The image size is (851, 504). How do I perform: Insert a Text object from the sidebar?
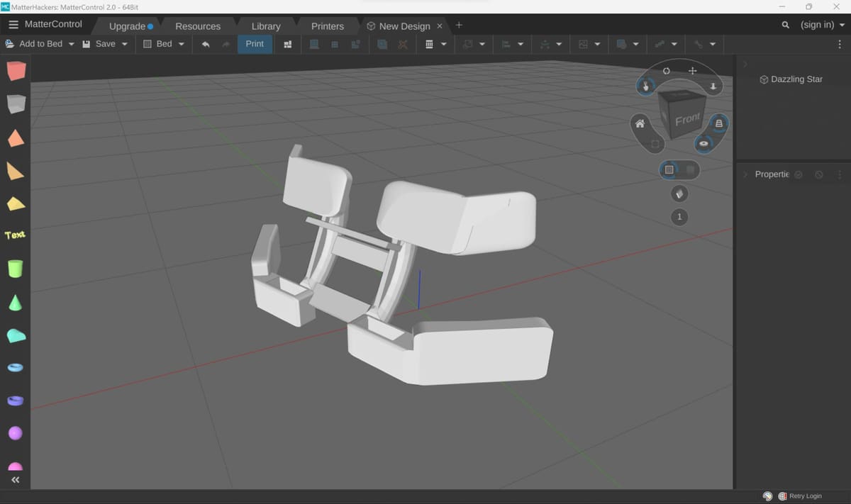coord(15,235)
